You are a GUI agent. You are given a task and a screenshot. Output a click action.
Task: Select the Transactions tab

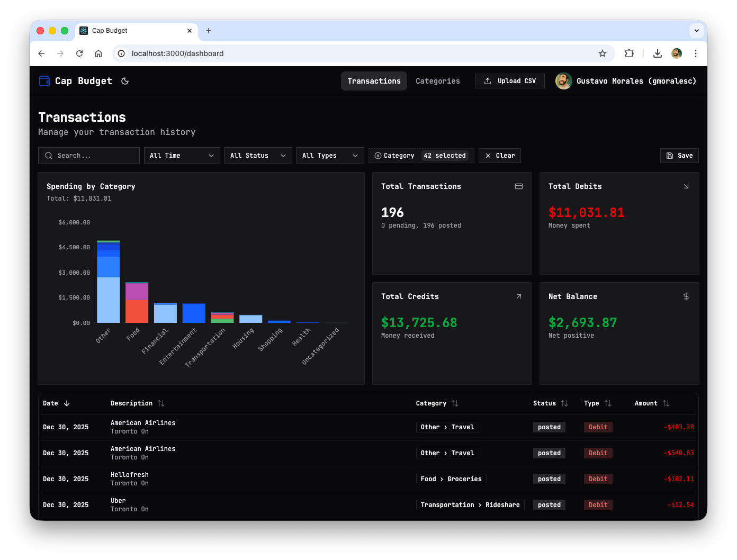(x=374, y=81)
